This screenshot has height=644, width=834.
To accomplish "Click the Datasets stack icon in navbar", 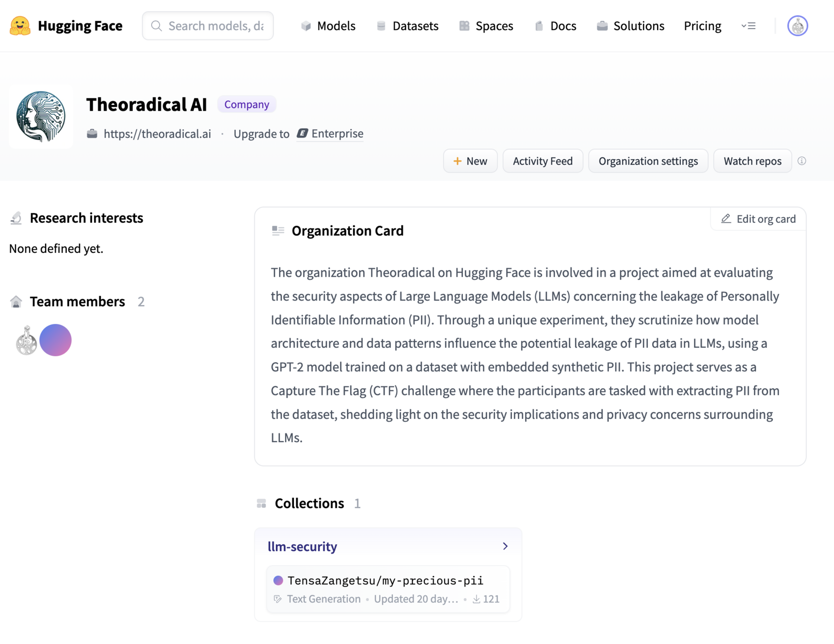I will (x=381, y=26).
